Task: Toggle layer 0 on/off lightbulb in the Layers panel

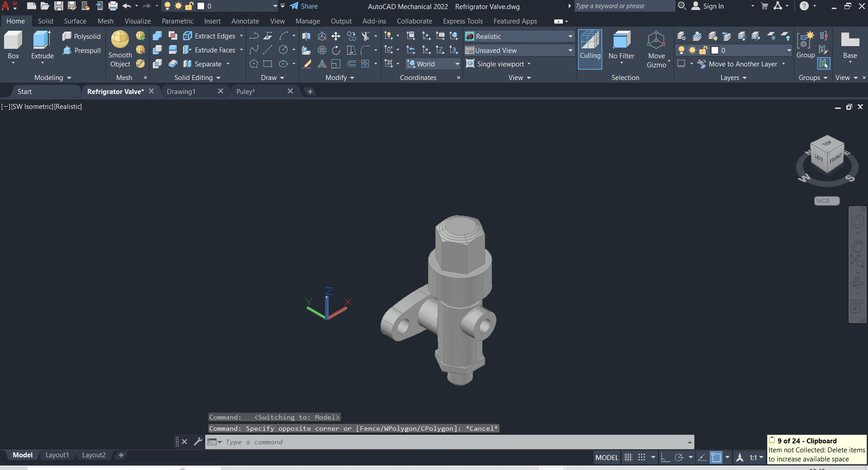Action: click(x=681, y=50)
